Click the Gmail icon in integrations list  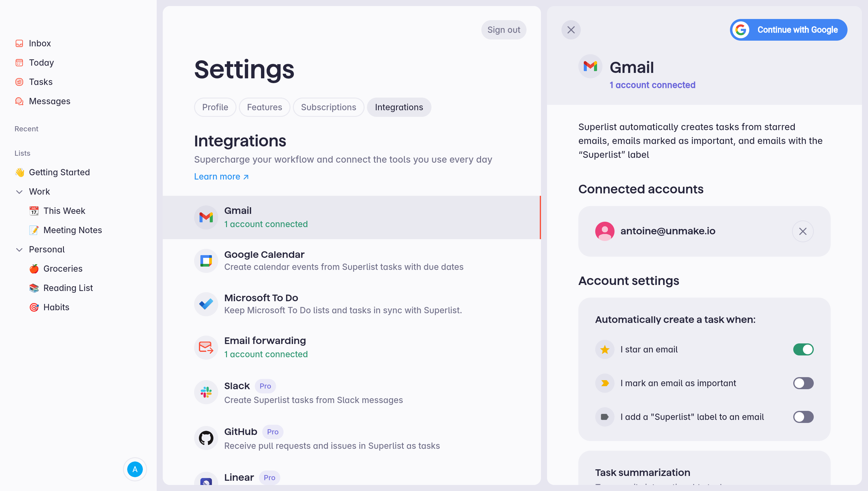[206, 217]
